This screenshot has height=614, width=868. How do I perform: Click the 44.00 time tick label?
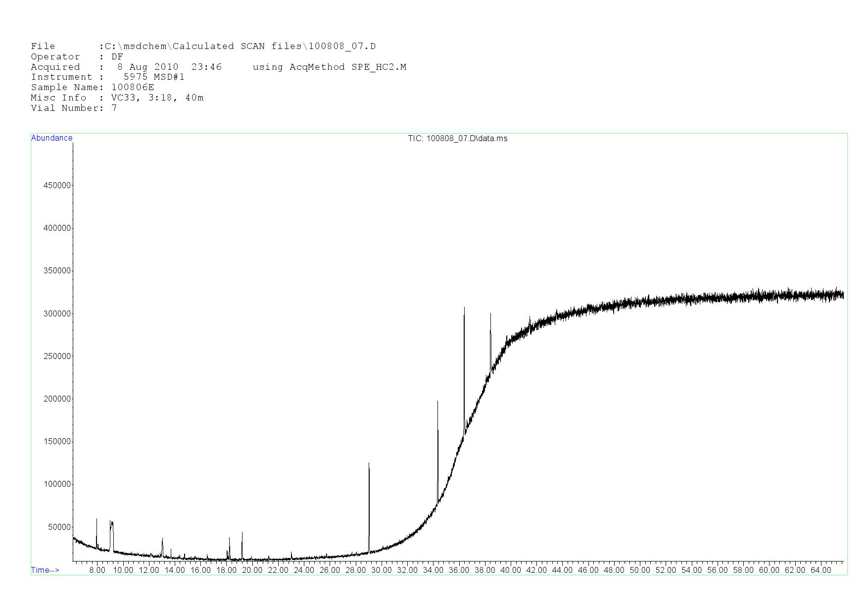(562, 570)
